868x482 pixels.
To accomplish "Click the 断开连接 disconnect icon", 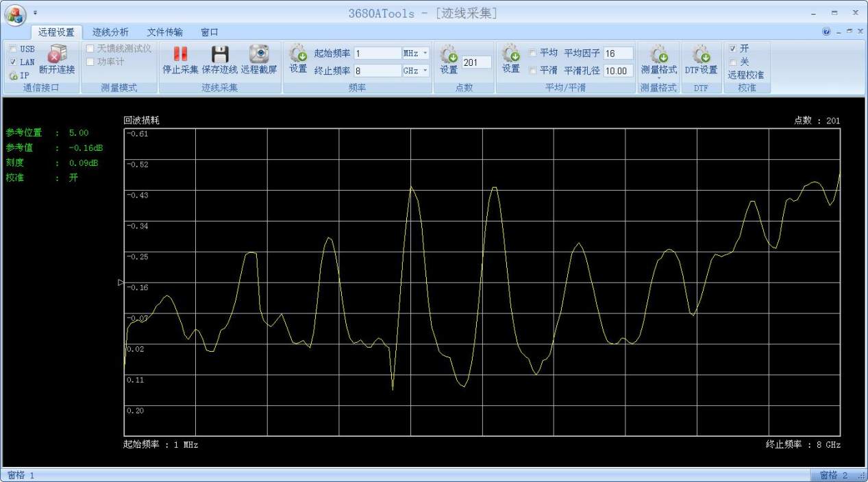I will coord(57,54).
